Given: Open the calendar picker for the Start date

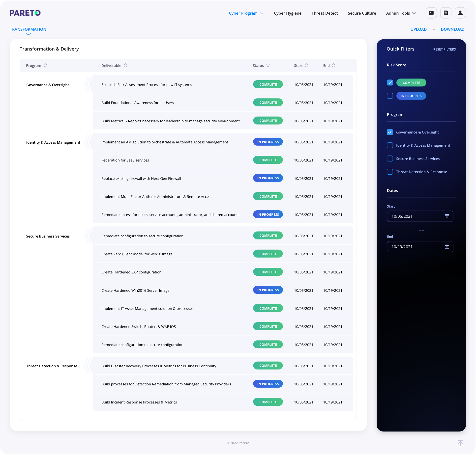Looking at the screenshot, I should (x=447, y=216).
